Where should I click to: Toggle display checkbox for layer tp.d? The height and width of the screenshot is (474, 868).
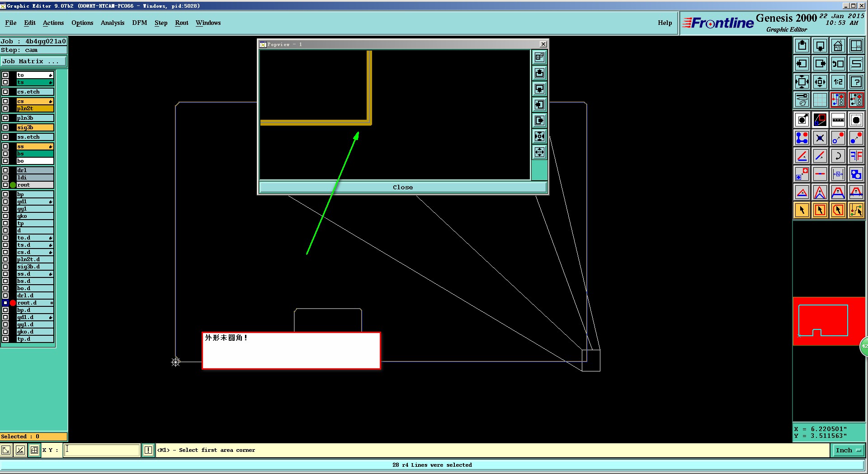coord(5,339)
